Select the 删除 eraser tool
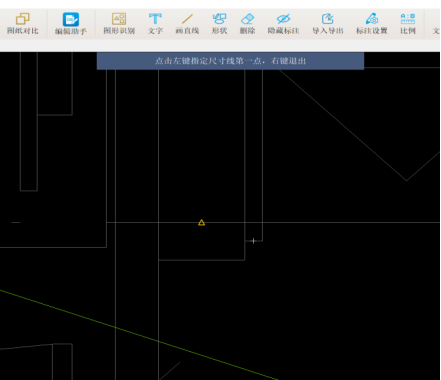Viewport: 441px width, 380px height. 247,24
